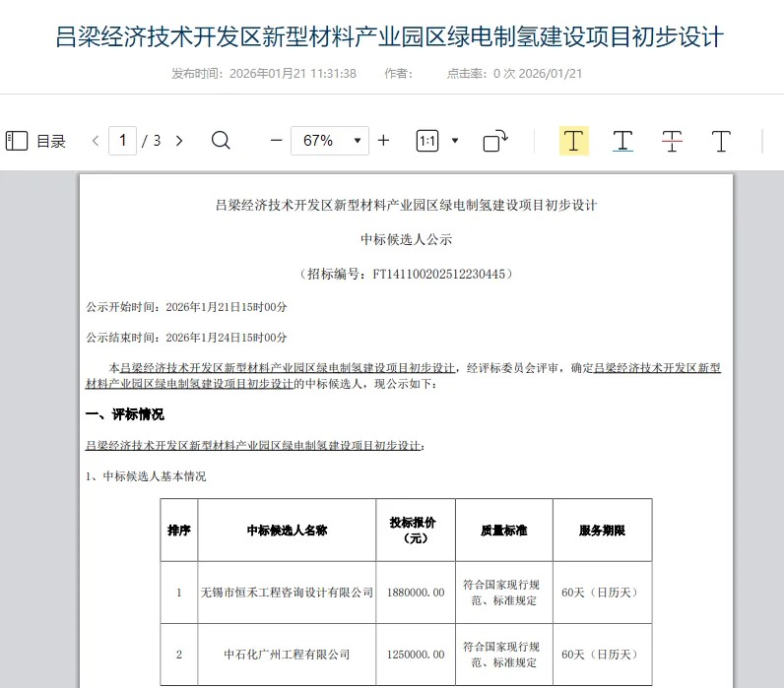Select 中石化广州工程有限公司 table cell
784x688 pixels.
(287, 655)
